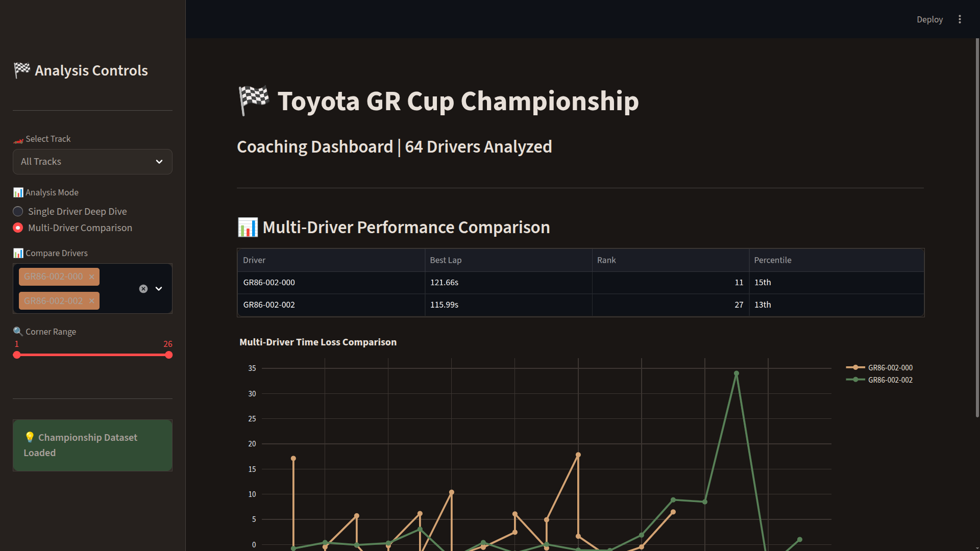Select Single Driver Deep Dive mode
The image size is (980, 551).
point(18,212)
